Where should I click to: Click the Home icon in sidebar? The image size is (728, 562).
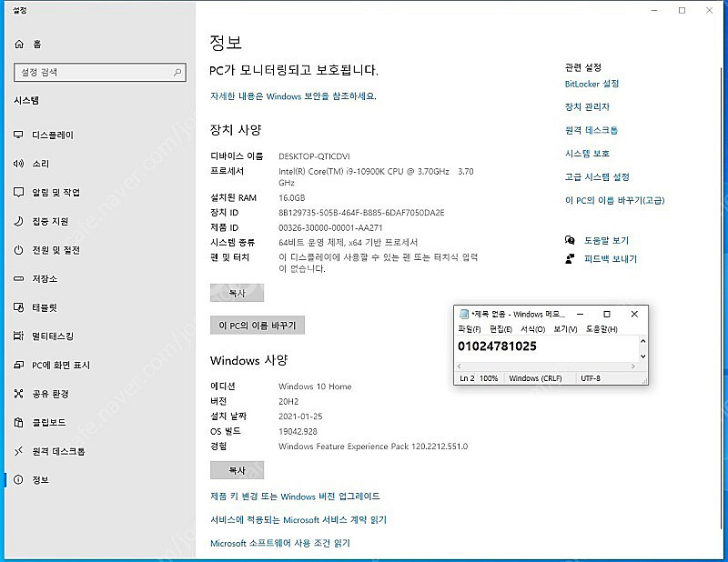19,44
